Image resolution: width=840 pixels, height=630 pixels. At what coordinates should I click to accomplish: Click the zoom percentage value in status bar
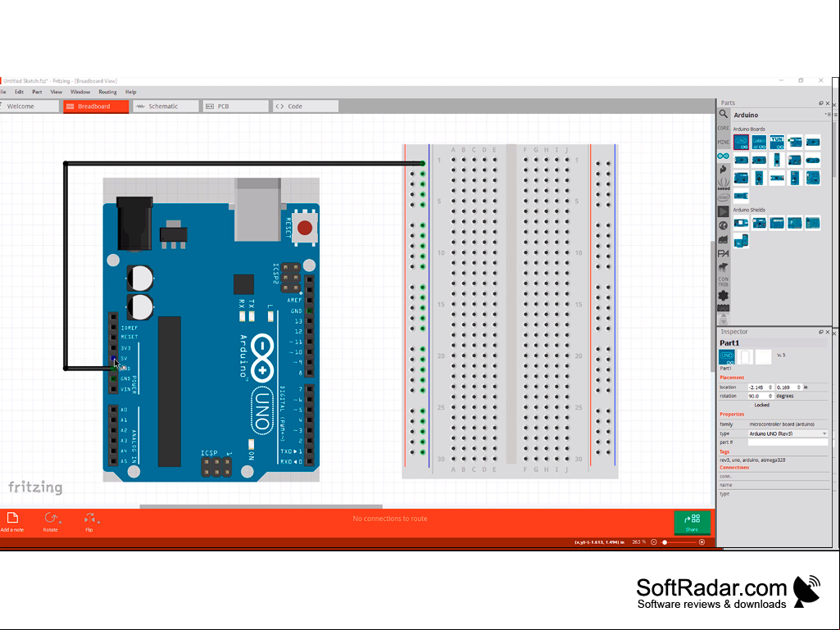(638, 542)
